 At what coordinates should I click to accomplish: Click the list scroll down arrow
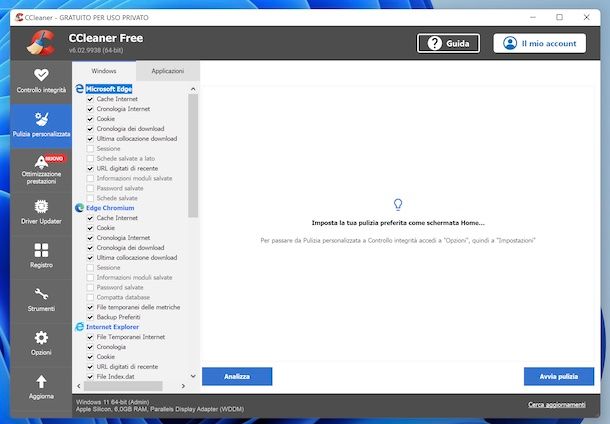click(x=193, y=376)
